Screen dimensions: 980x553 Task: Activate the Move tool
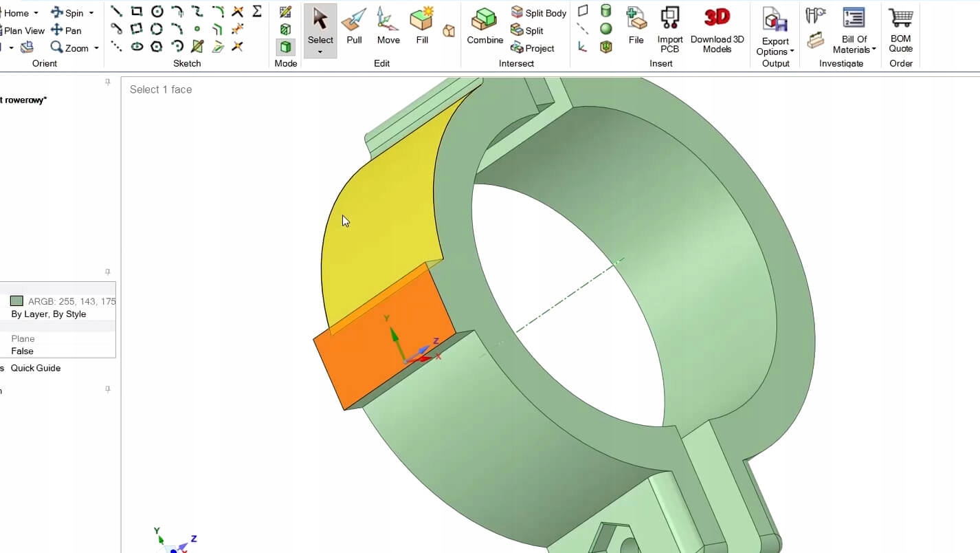[388, 27]
